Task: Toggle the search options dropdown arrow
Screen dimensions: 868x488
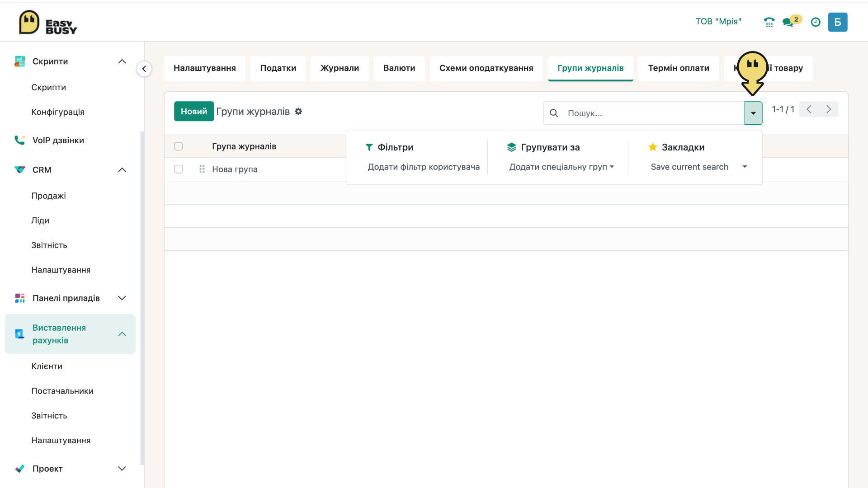Action: 753,113
